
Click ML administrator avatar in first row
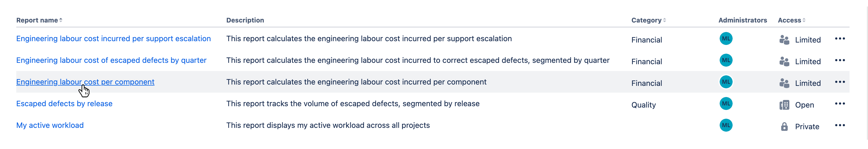pyautogui.click(x=726, y=39)
